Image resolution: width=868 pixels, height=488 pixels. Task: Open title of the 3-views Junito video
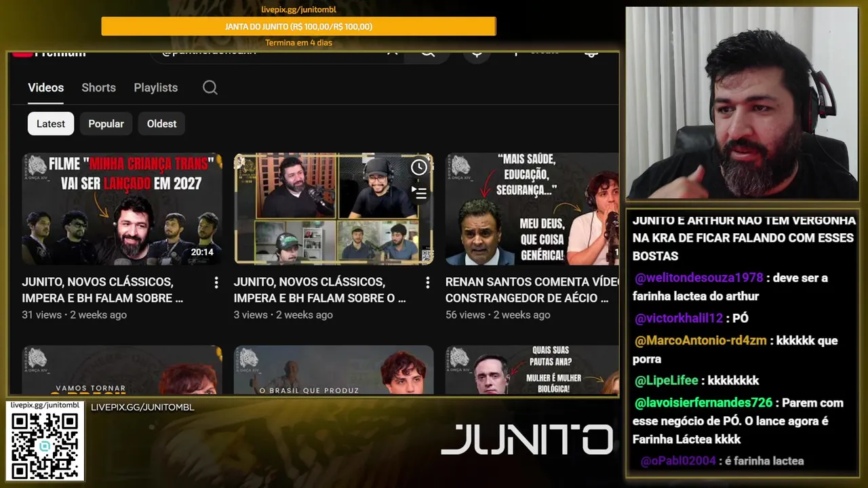tap(320, 289)
